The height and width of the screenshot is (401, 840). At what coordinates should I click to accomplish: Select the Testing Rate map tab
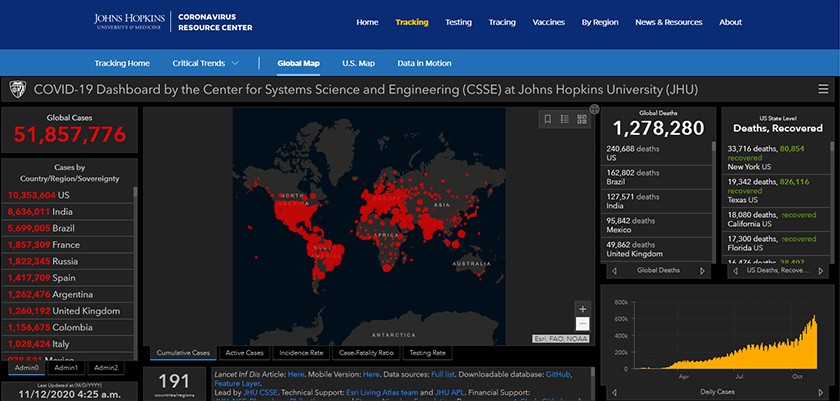pos(428,353)
